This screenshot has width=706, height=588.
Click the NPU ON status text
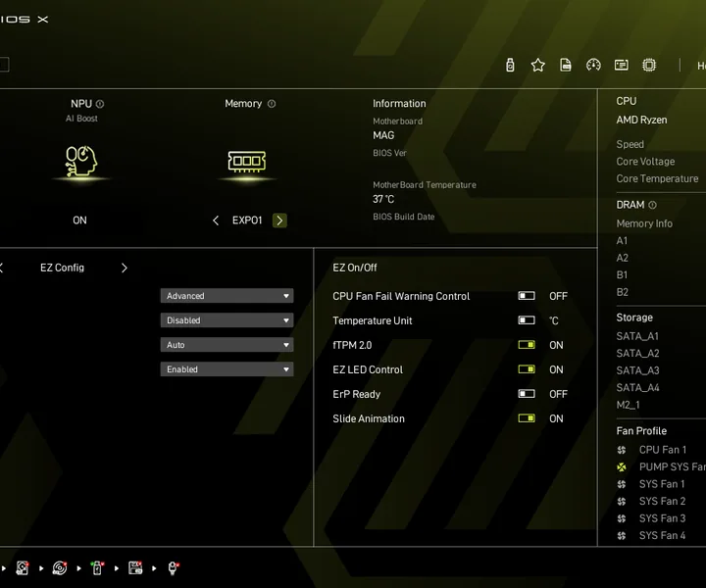tap(79, 220)
